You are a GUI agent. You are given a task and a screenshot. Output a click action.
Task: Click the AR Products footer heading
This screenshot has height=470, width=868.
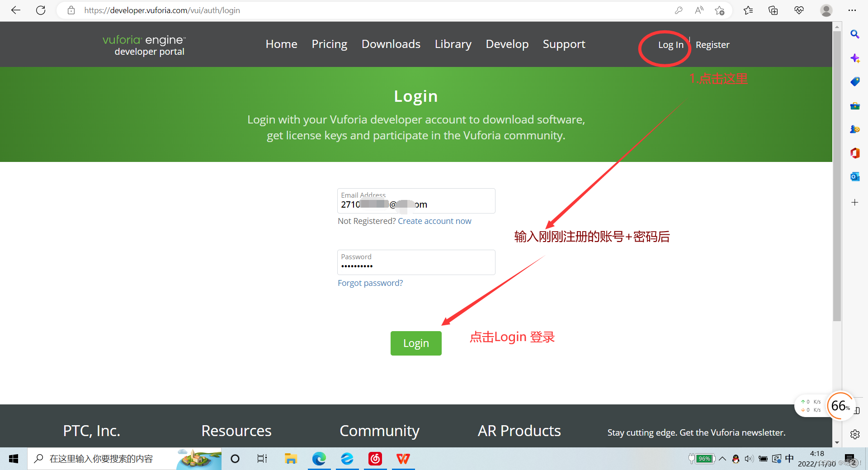pyautogui.click(x=519, y=431)
